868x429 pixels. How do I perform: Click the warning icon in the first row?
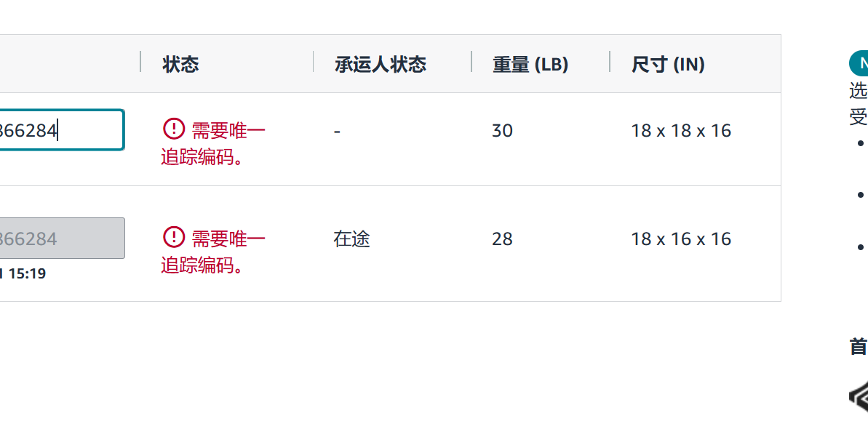click(x=173, y=129)
